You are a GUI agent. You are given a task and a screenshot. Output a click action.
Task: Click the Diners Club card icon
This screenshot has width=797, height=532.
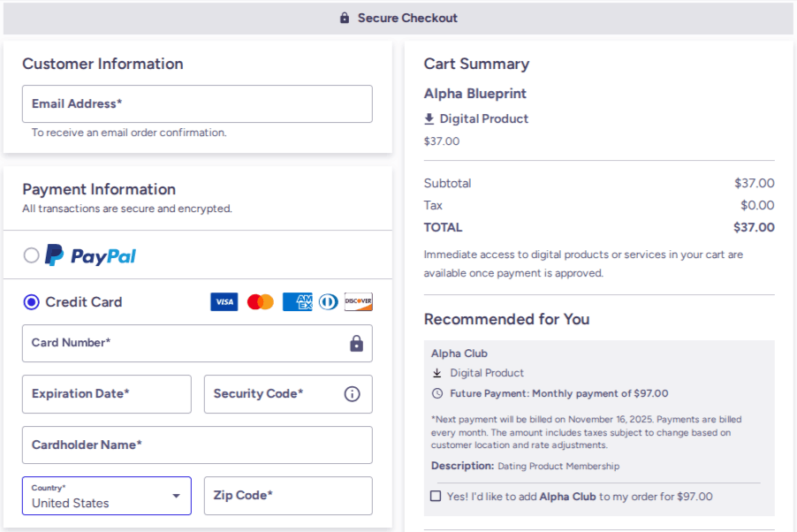tap(329, 302)
